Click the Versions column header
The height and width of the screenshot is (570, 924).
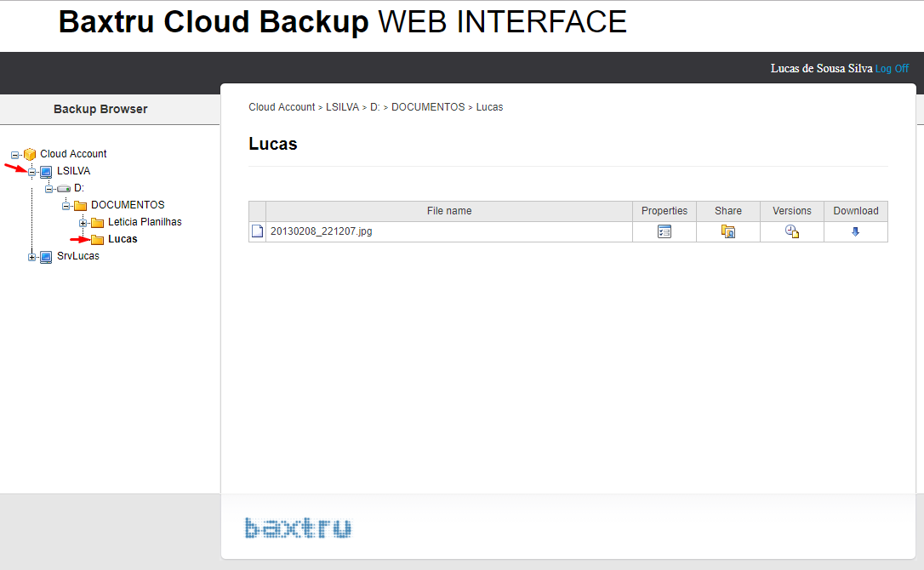pyautogui.click(x=792, y=211)
